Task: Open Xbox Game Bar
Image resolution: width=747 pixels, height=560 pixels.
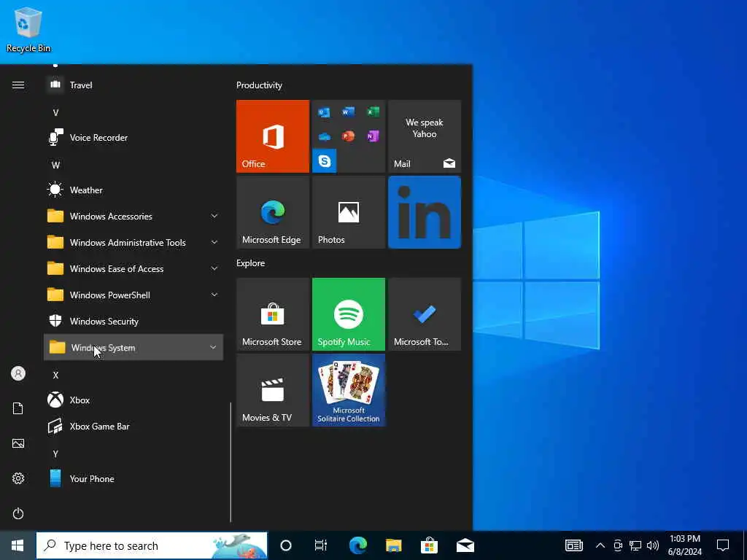Action: pos(133,426)
